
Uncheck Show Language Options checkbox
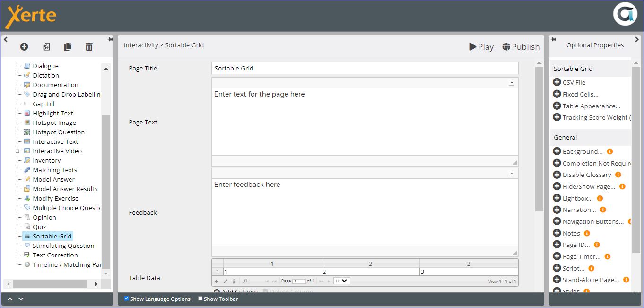[126, 299]
